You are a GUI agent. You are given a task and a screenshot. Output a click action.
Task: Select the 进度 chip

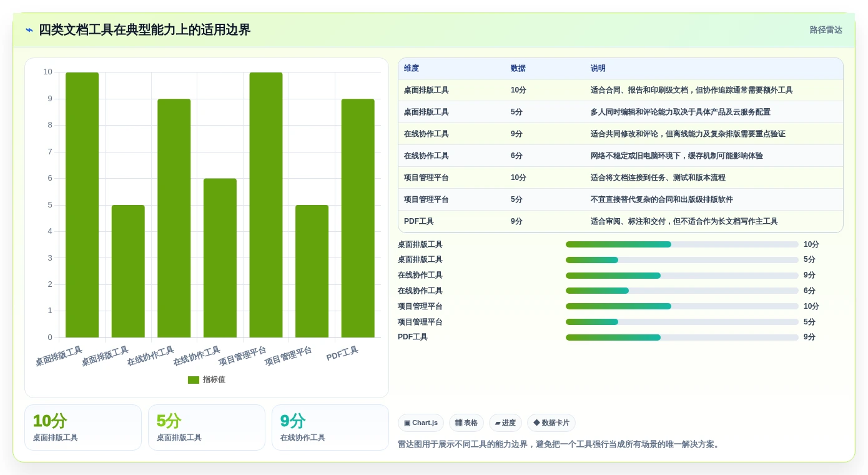(x=505, y=423)
